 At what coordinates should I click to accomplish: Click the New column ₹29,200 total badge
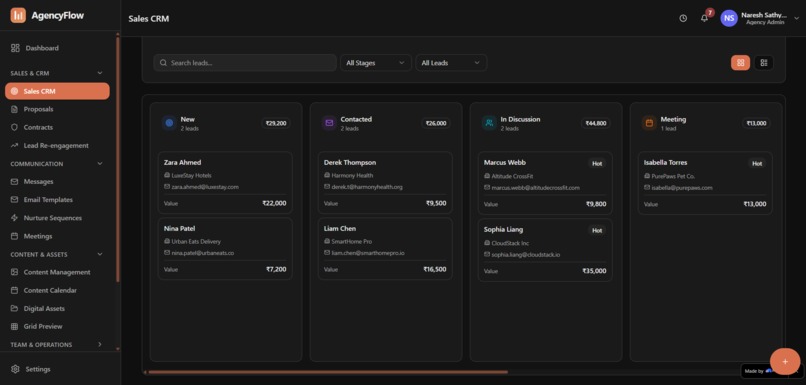click(x=276, y=123)
